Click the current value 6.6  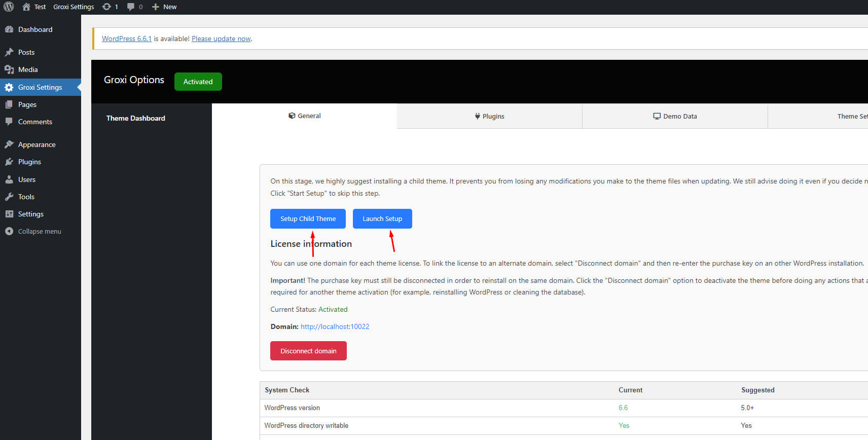coord(623,408)
